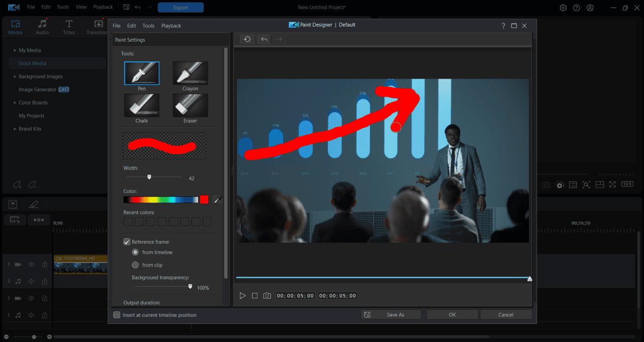Click the 1705740044_HD clip on timeline

(80, 264)
